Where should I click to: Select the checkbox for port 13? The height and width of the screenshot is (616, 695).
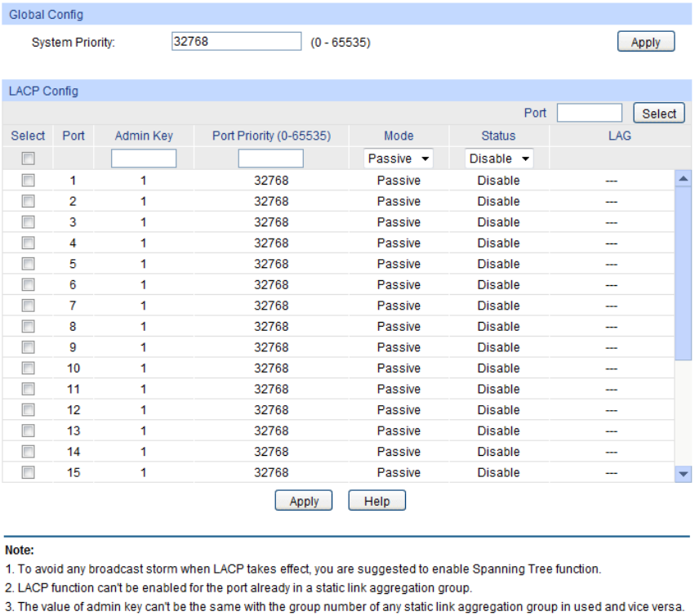28,431
